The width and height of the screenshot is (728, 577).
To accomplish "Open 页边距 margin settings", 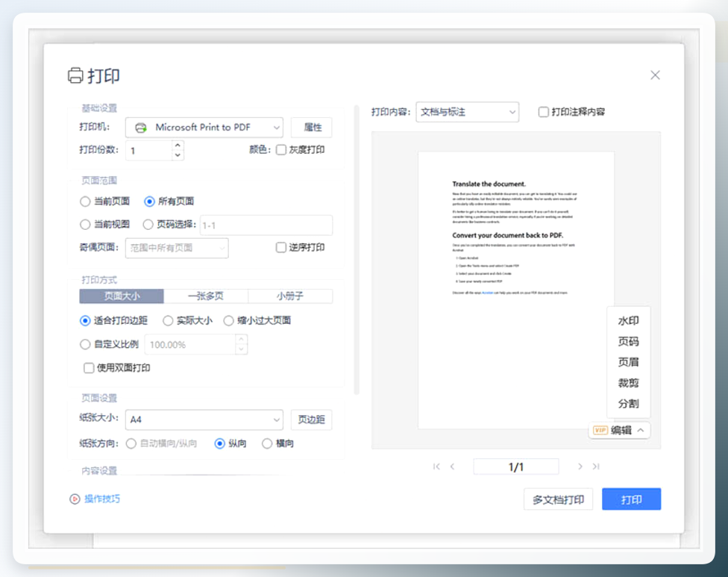I will pos(312,420).
